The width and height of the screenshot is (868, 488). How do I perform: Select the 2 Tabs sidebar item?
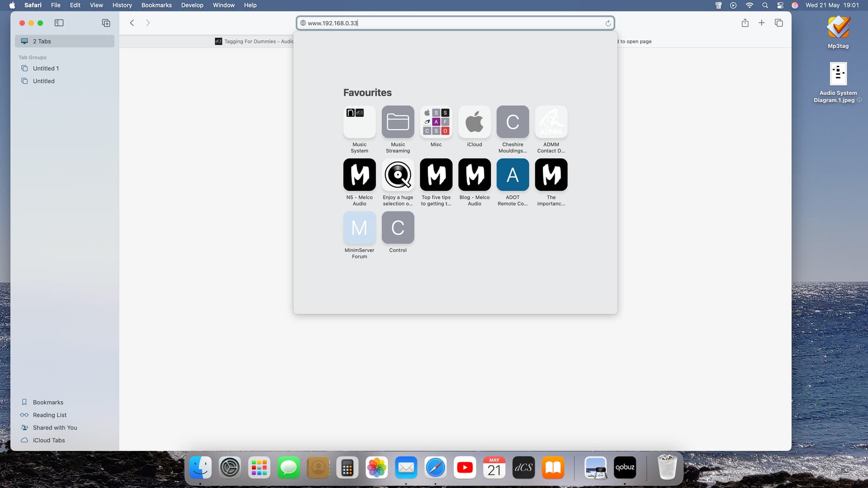coord(65,41)
